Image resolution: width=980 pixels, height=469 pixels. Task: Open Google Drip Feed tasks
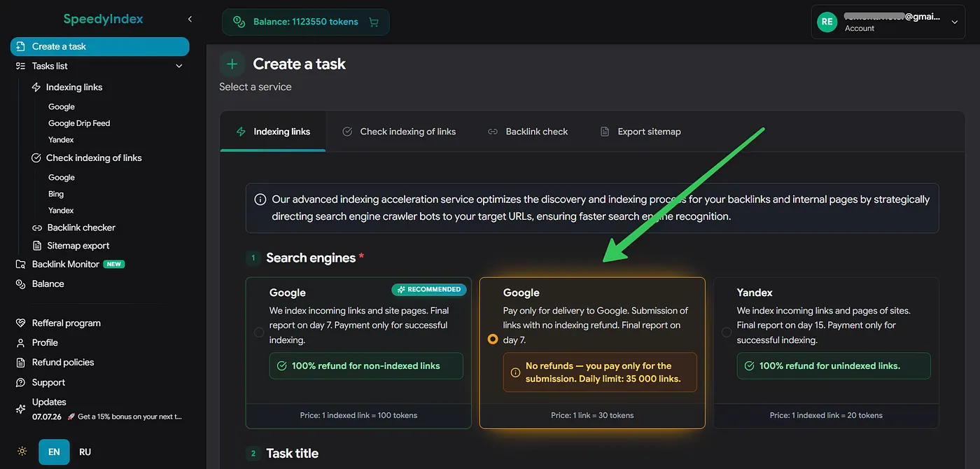point(79,123)
